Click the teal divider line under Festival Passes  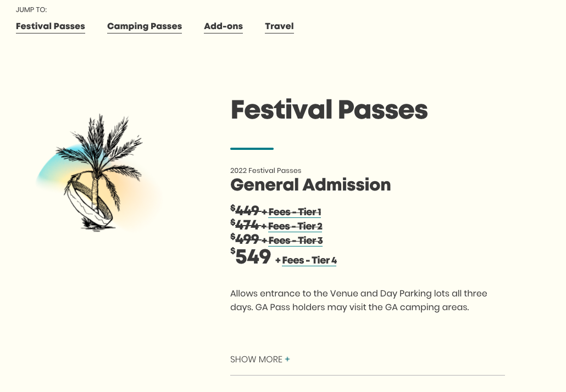point(252,148)
